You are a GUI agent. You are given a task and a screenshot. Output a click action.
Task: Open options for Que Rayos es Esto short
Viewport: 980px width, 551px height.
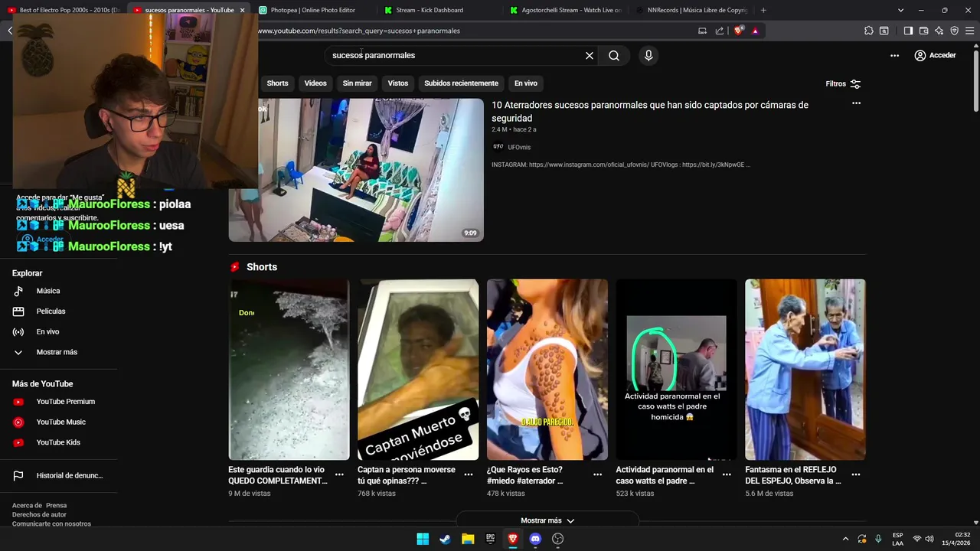[597, 474]
